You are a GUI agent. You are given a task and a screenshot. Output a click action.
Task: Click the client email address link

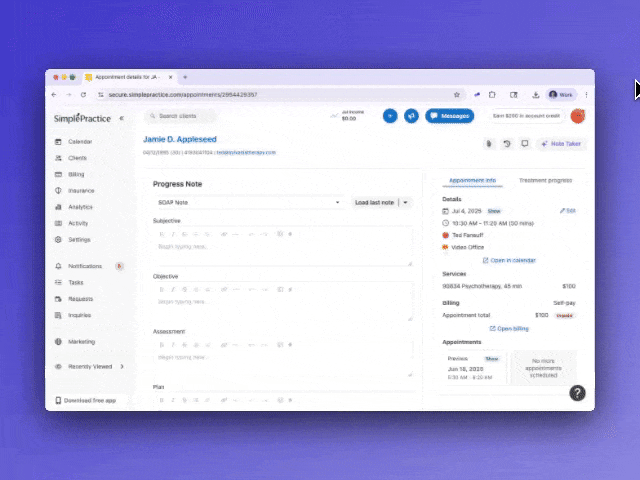[x=246, y=153]
